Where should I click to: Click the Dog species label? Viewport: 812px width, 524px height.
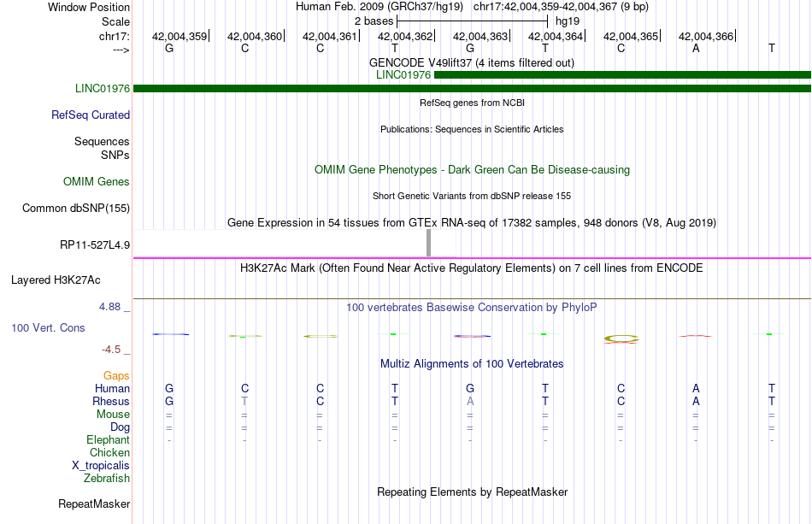click(x=121, y=427)
